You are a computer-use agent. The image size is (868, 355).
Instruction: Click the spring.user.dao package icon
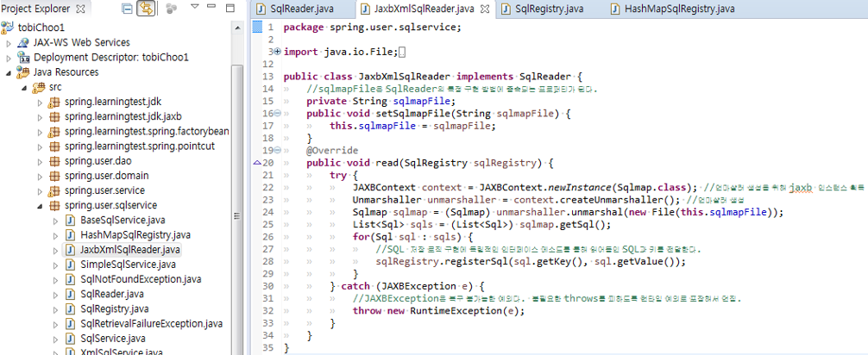tap(54, 161)
